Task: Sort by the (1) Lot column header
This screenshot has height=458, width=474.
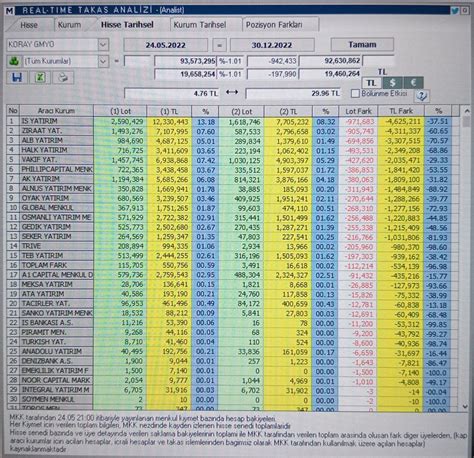Action: pyautogui.click(x=120, y=111)
